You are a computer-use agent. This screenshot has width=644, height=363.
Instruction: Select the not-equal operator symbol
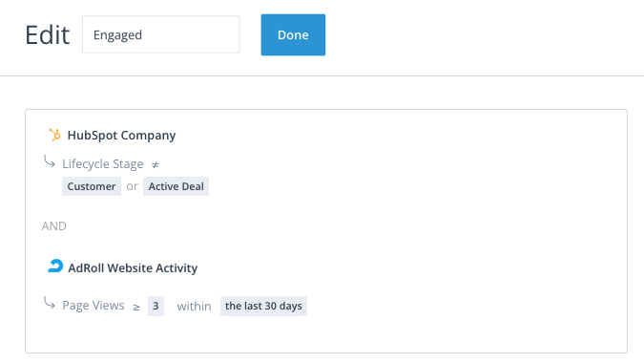155,165
